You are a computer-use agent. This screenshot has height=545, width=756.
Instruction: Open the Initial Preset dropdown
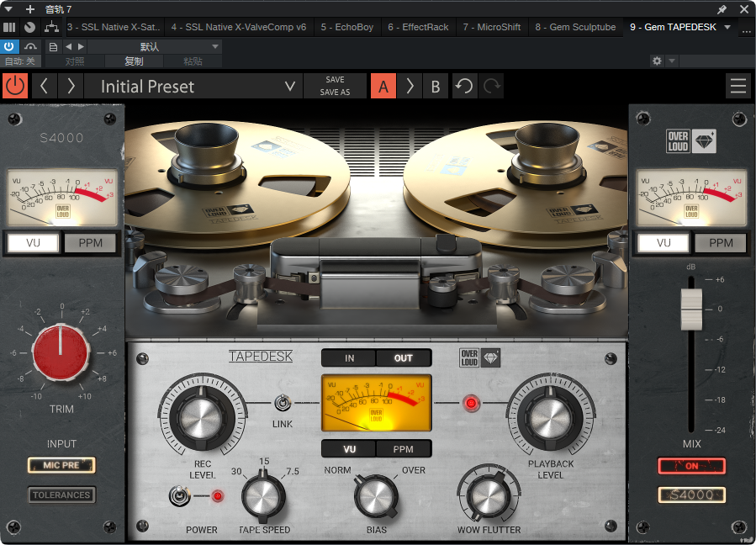point(193,86)
